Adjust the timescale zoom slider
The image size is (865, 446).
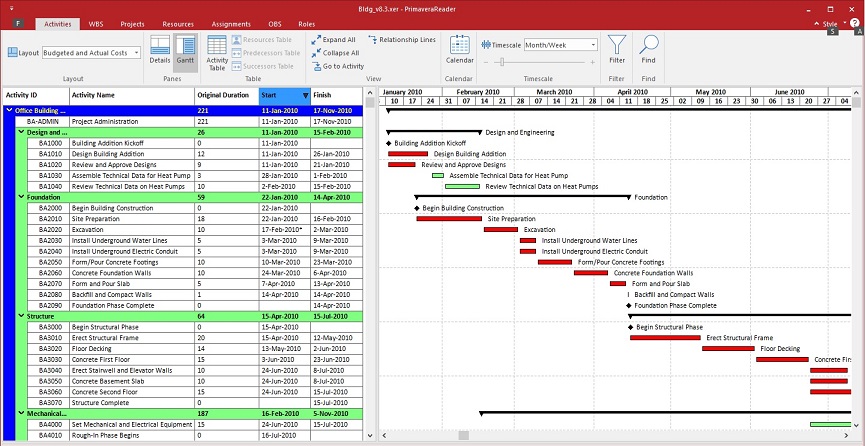[x=500, y=62]
